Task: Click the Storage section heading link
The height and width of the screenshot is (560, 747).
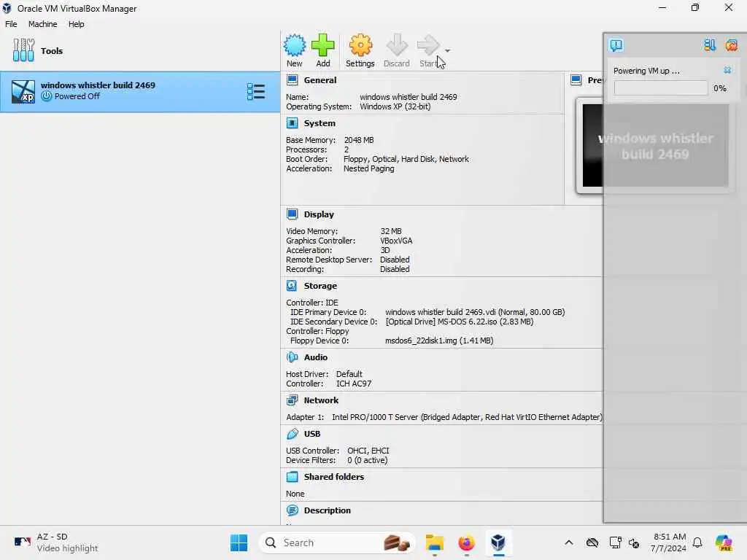Action: point(320,286)
